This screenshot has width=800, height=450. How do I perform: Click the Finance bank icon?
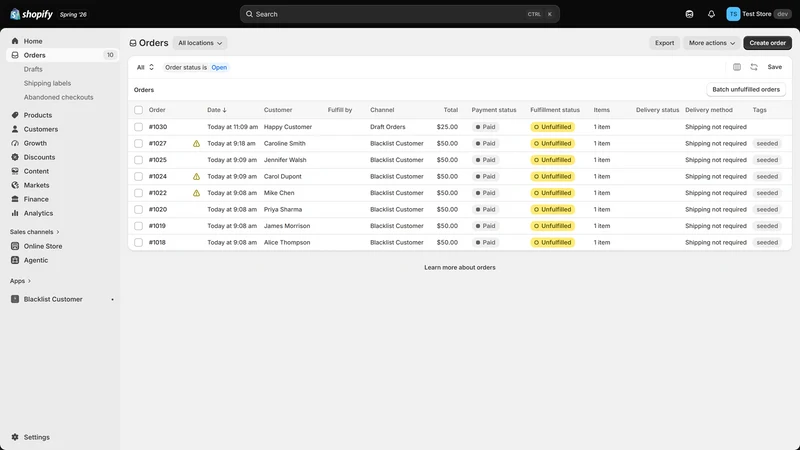tap(15, 199)
